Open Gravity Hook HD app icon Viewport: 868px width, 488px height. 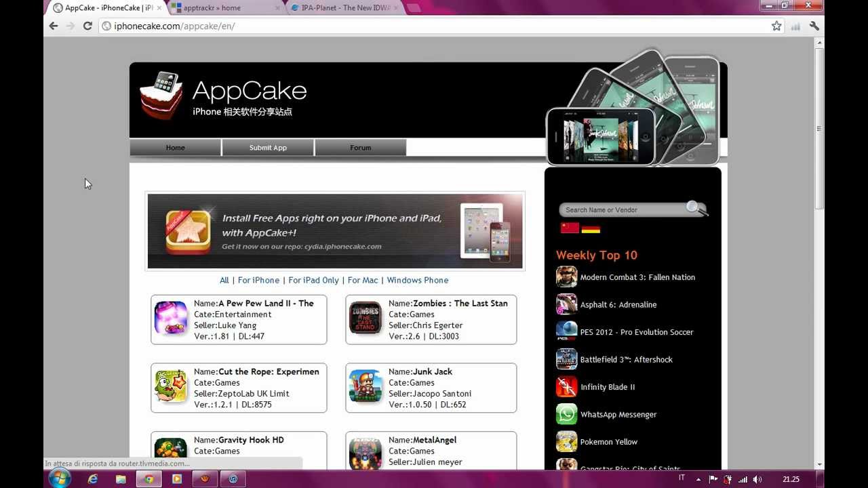pos(171,453)
